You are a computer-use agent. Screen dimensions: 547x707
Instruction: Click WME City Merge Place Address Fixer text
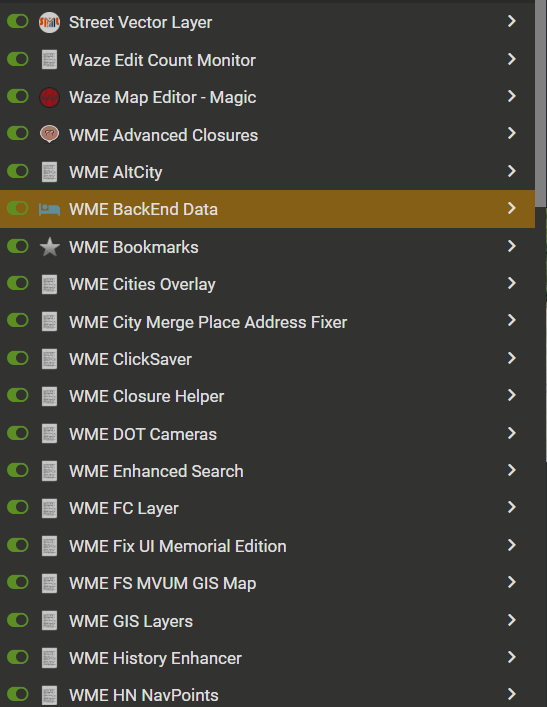[208, 322]
